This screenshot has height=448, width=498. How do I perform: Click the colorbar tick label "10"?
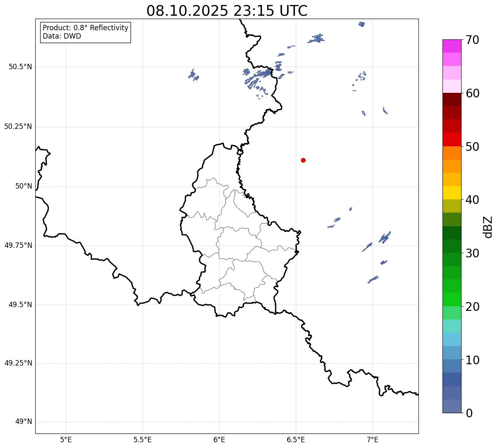click(x=473, y=360)
